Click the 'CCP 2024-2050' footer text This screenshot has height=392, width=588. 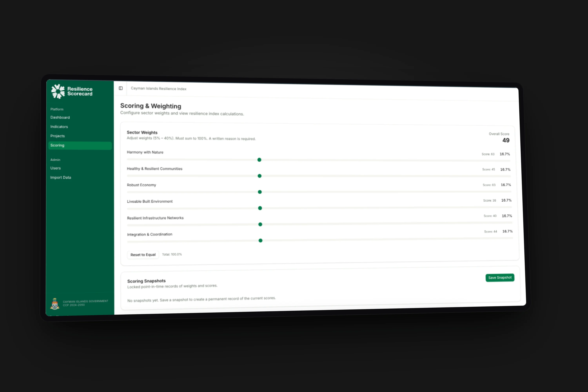click(74, 305)
